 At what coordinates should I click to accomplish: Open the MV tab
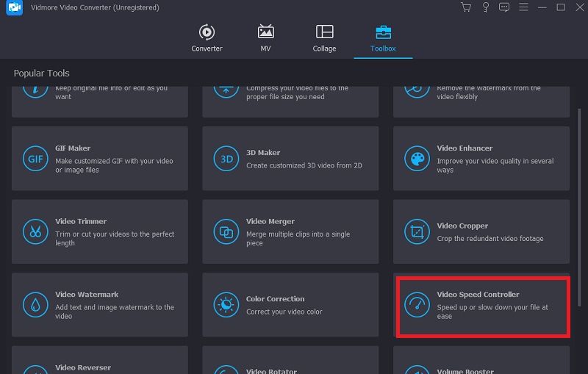[265, 38]
